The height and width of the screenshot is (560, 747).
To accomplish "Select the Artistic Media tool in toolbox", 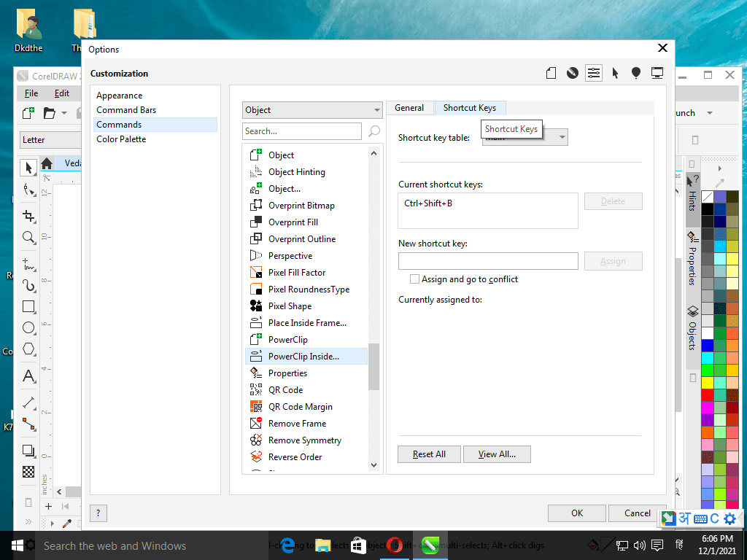I will (x=28, y=285).
